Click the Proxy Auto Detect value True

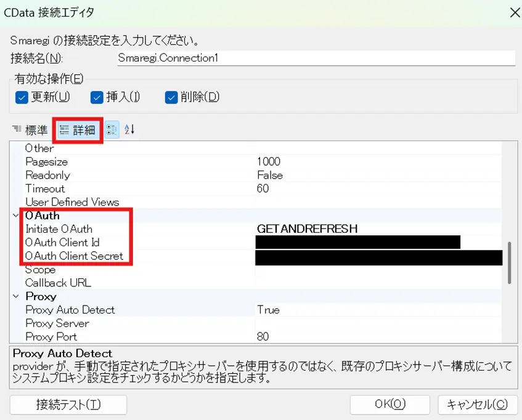pyautogui.click(x=268, y=310)
